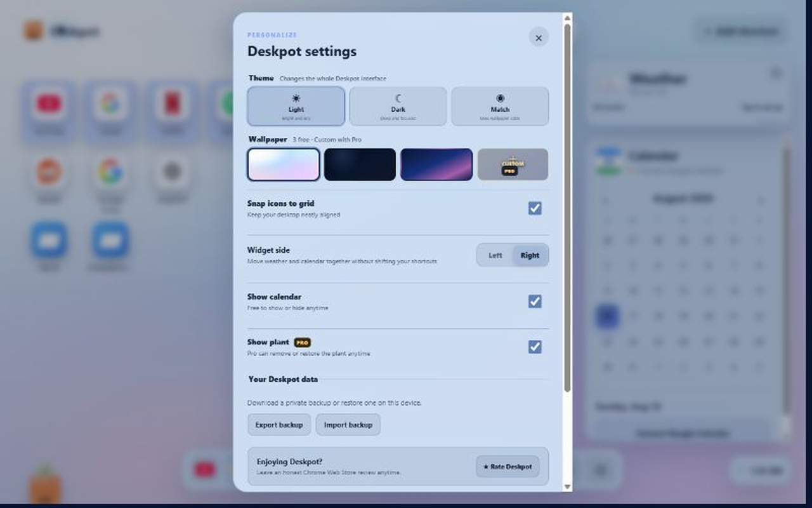This screenshot has height=508, width=812.
Task: Click the Export backup button
Action: [279, 425]
